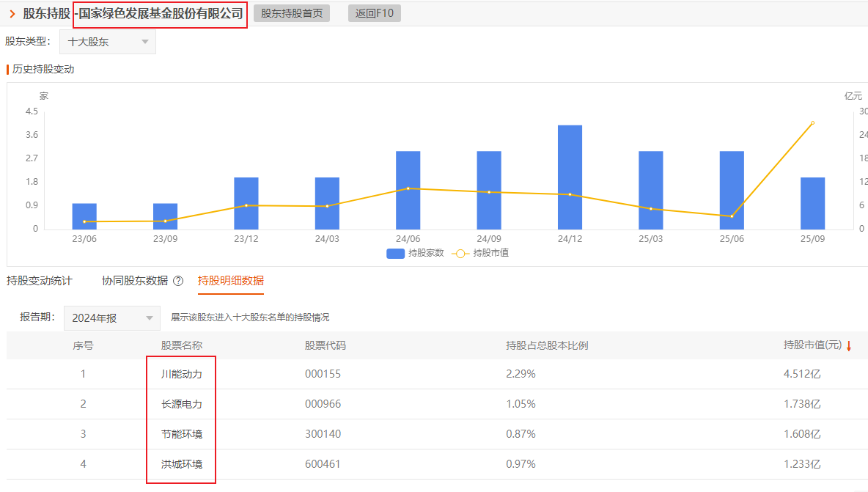Click the 0.87% holding ratio cell

521,434
